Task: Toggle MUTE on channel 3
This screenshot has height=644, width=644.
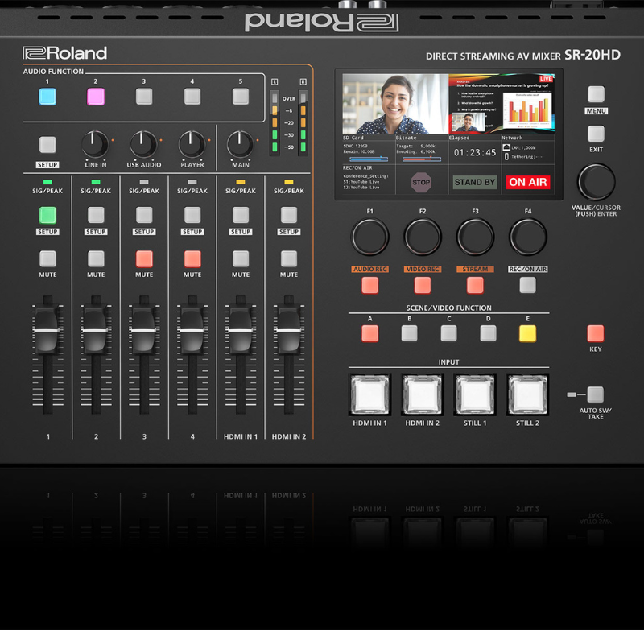Action: 144,258
